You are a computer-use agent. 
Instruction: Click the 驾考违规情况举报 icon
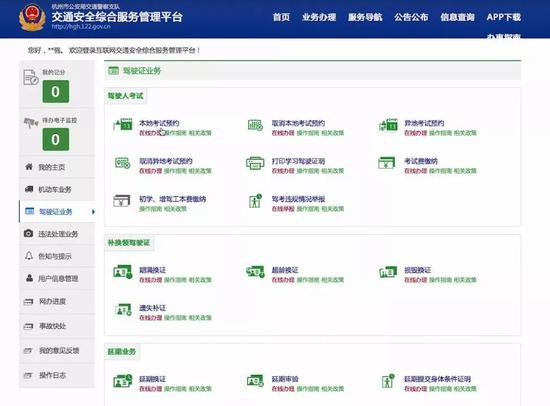255,201
